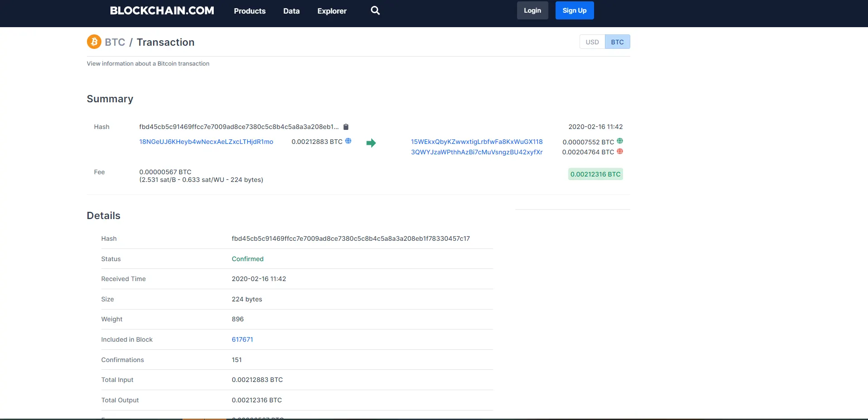The height and width of the screenshot is (420, 868).
Task: Open the Explorer menu
Action: 331,11
